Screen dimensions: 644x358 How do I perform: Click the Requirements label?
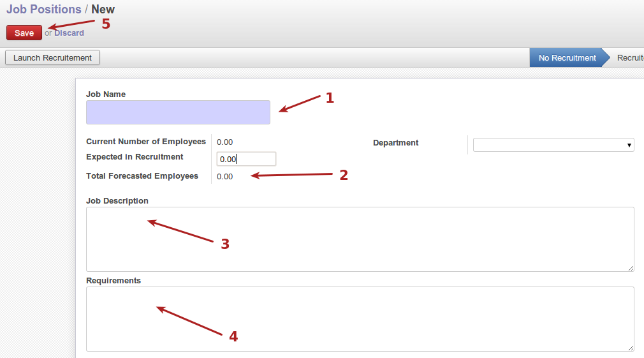[113, 281]
